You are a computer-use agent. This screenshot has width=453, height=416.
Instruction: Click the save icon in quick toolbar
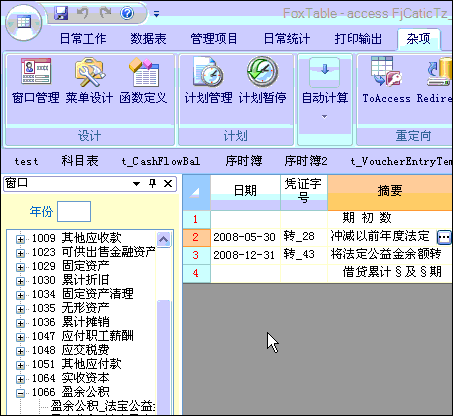click(61, 13)
